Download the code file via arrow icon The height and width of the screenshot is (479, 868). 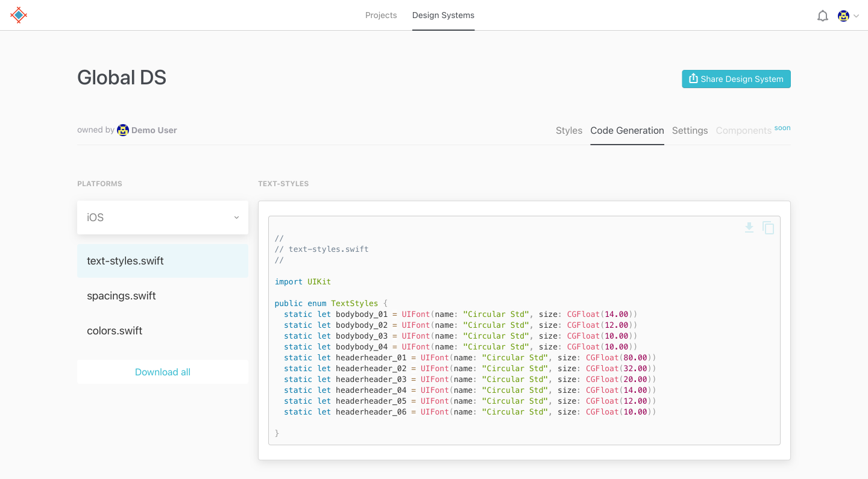(x=749, y=228)
